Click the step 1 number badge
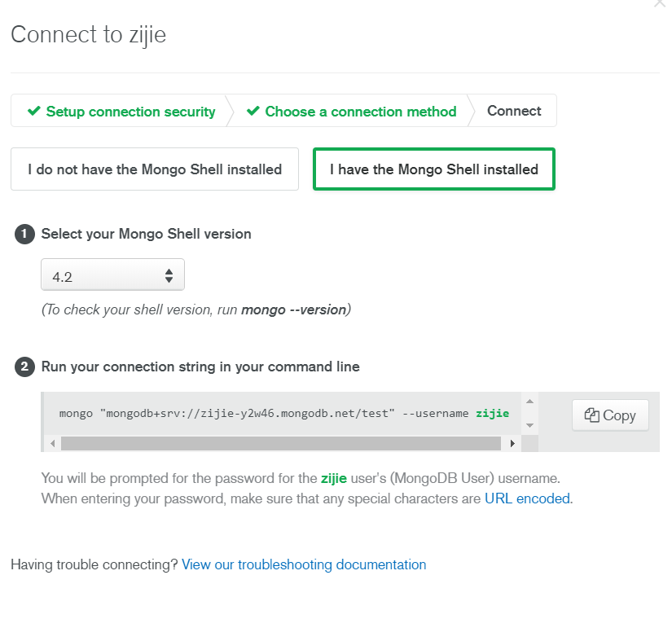The image size is (672, 619). point(24,234)
